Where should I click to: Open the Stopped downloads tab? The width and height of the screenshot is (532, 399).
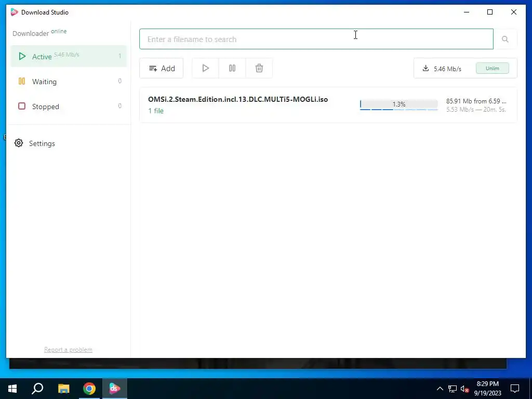click(x=69, y=106)
